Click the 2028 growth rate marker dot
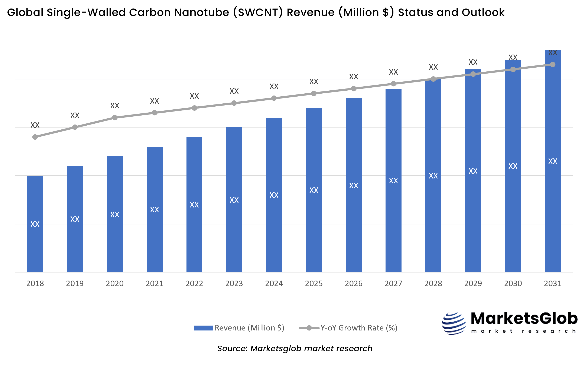Image resolution: width=588 pixels, height=368 pixels. [x=433, y=78]
